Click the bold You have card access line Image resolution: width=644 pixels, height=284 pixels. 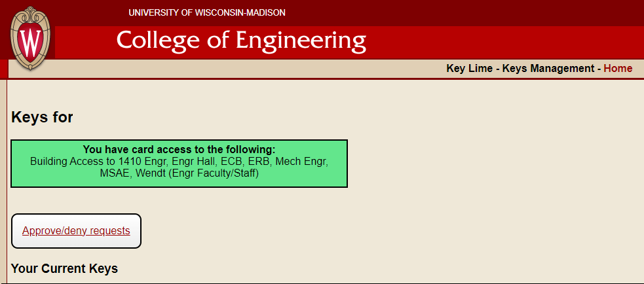click(x=179, y=149)
